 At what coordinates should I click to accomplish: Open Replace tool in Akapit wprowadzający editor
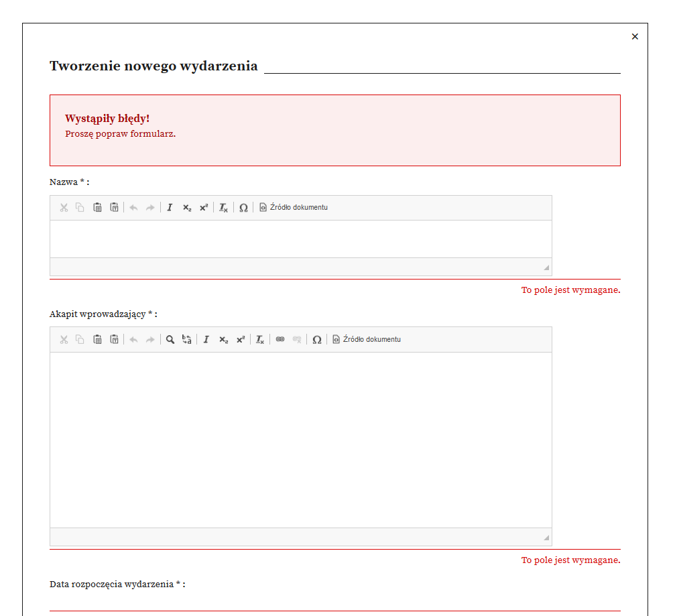point(187,340)
